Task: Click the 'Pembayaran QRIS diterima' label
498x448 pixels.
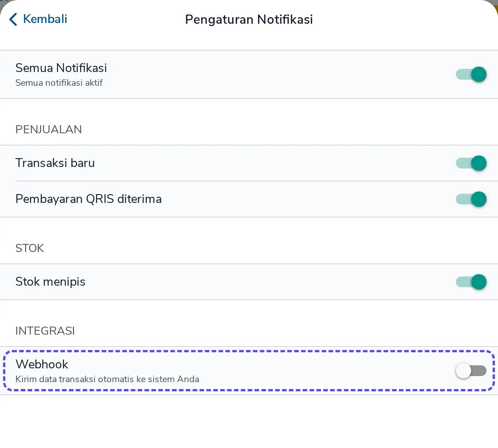Action: [x=88, y=199]
